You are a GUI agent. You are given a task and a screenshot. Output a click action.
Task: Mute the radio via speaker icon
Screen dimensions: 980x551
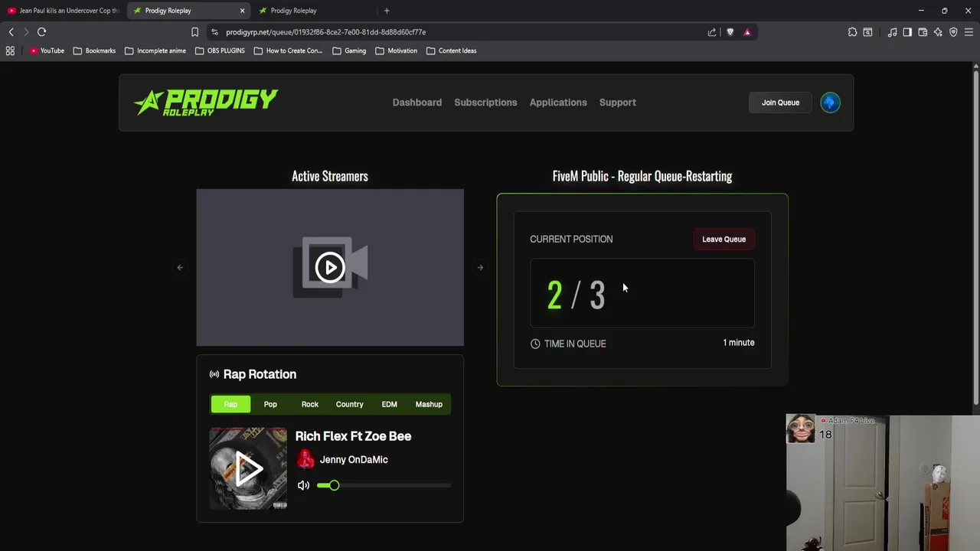pyautogui.click(x=303, y=485)
